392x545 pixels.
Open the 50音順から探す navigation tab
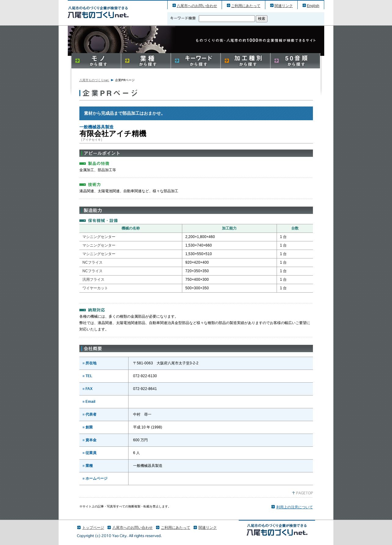[x=295, y=61]
